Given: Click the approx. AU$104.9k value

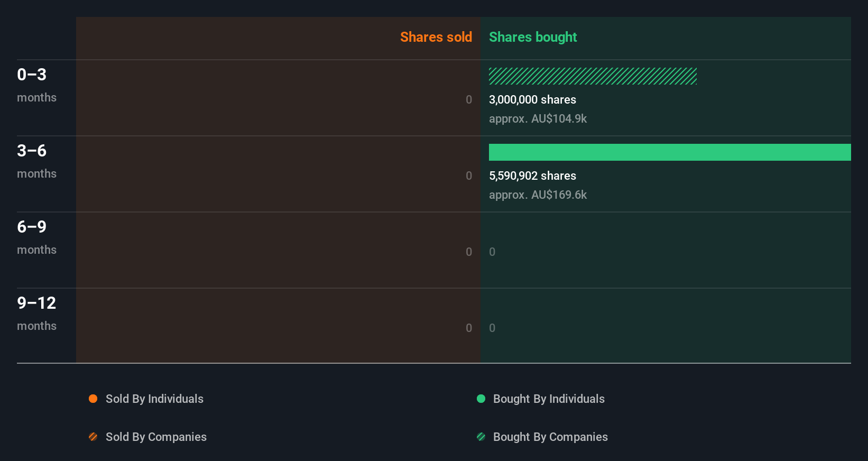Looking at the screenshot, I should point(538,118).
